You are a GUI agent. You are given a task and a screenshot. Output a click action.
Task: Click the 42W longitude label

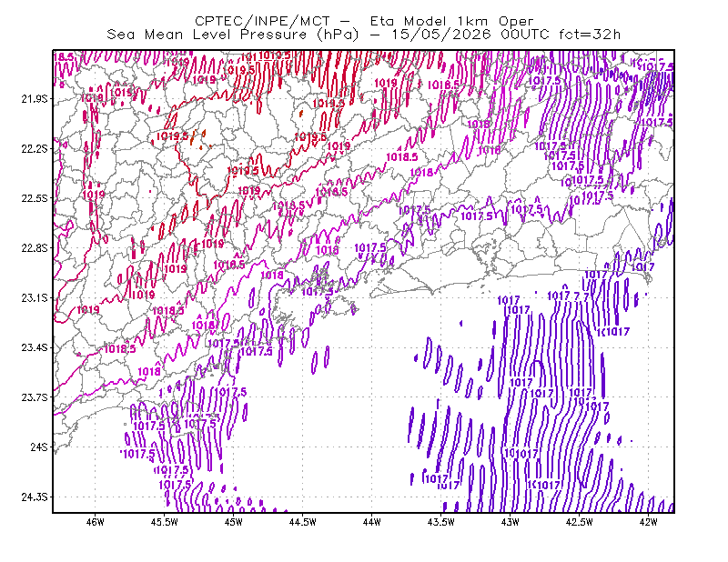pos(649,522)
